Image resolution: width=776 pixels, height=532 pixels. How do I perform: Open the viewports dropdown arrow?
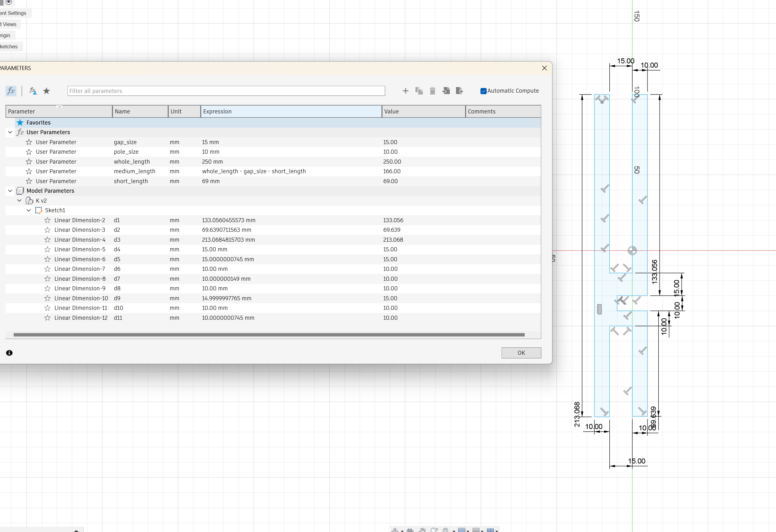pyautogui.click(x=497, y=531)
